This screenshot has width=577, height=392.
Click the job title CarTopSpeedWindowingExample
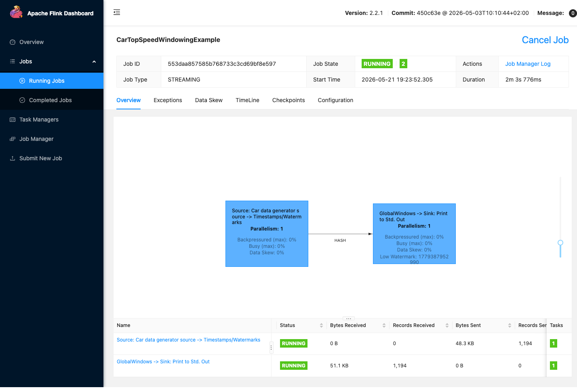(168, 40)
